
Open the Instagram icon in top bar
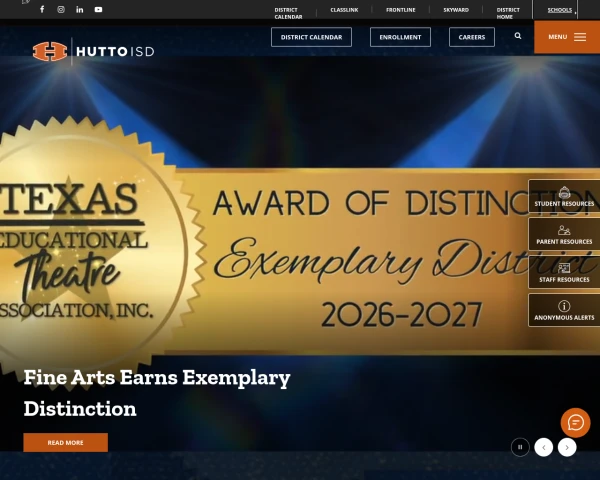pos(61,10)
